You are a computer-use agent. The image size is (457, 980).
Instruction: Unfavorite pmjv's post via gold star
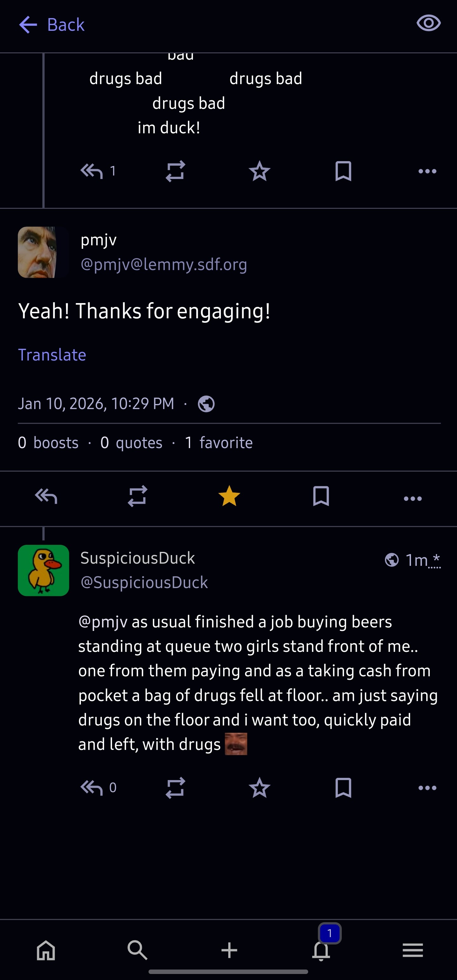(229, 496)
